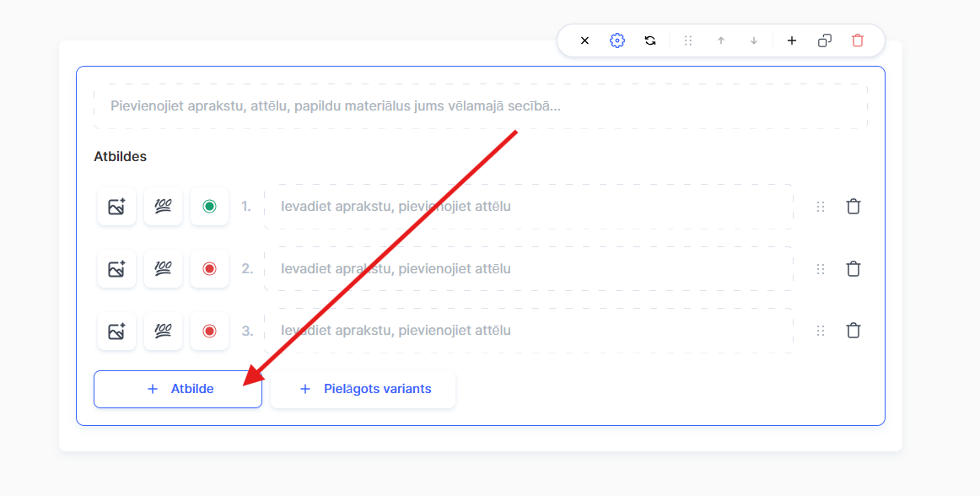Click the "+ Pielāgots variants" button
Viewport: 980px width, 496px height.
coord(363,389)
